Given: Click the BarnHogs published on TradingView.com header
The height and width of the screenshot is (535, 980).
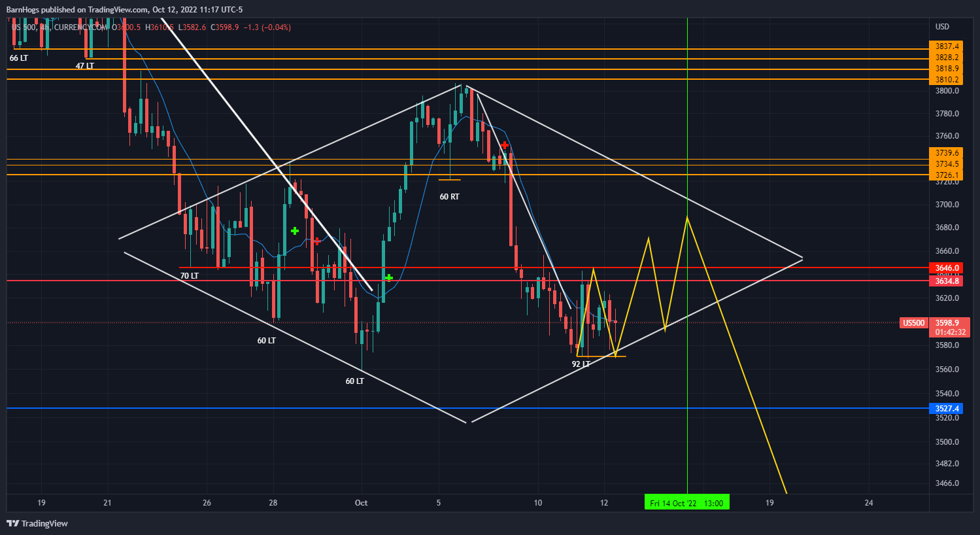Looking at the screenshot, I should [124, 10].
